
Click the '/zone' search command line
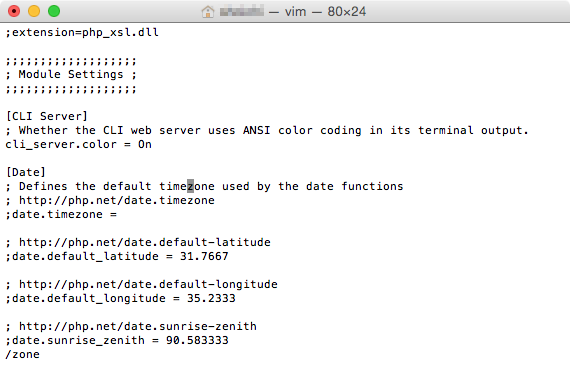coord(23,354)
